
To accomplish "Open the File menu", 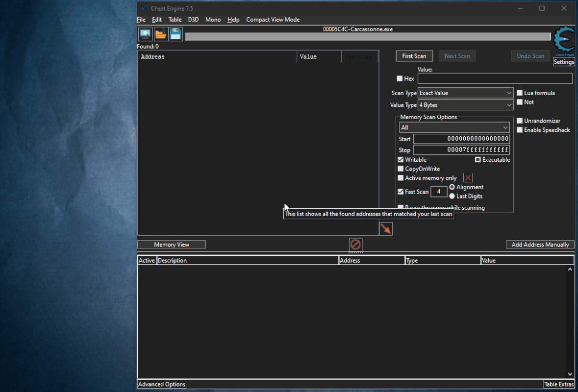I will coord(141,20).
